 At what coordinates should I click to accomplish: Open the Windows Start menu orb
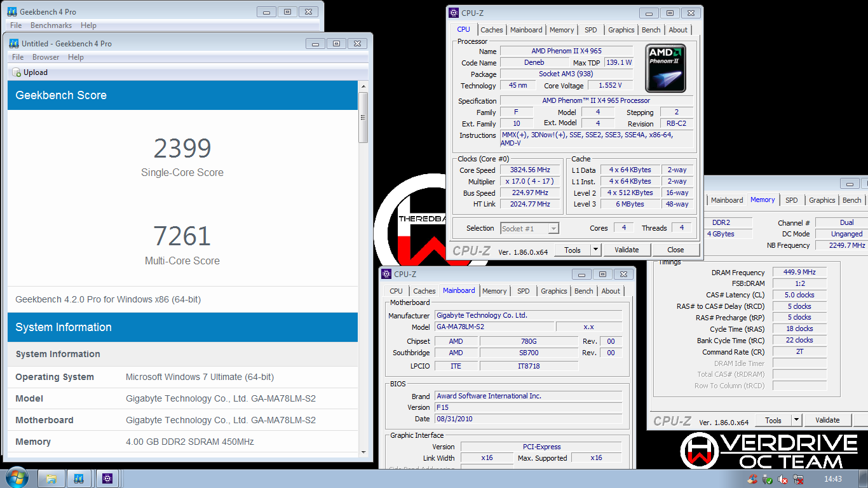[17, 478]
